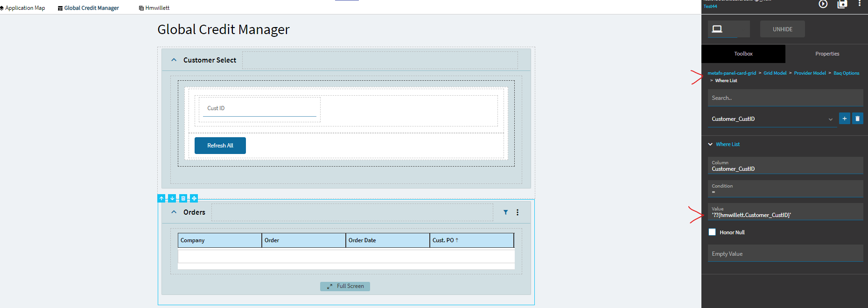868x308 pixels.
Task: Collapse the Customer Select panel
Action: (174, 60)
